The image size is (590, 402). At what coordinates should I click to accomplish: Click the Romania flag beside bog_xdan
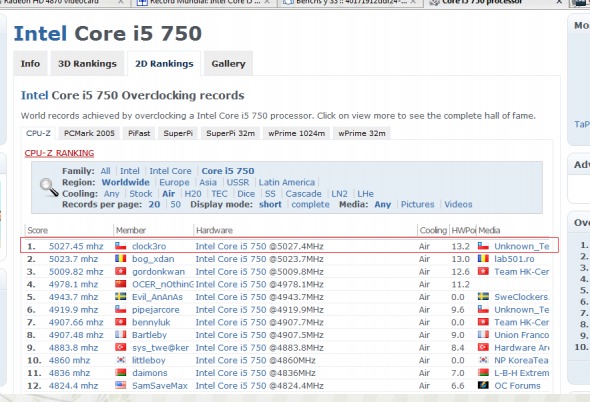pyautogui.click(x=120, y=259)
